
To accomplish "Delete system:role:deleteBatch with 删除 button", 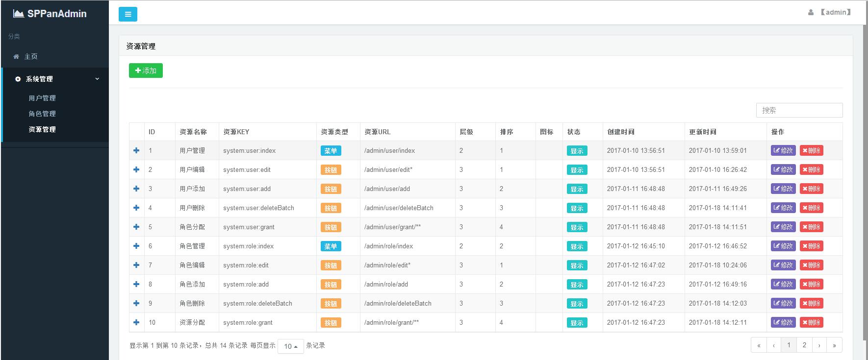I will point(811,303).
